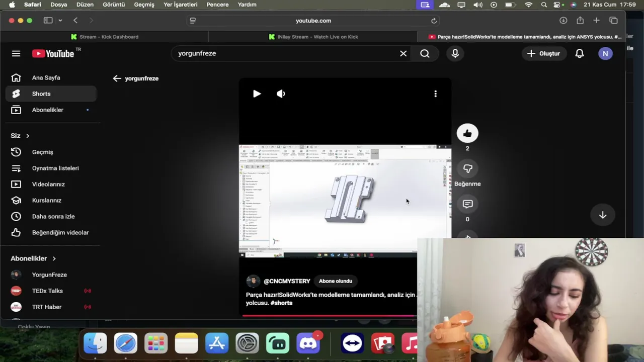644x362 pixels.
Task: Expand the Abonelikler section header chevron
Action: [x=54, y=258]
